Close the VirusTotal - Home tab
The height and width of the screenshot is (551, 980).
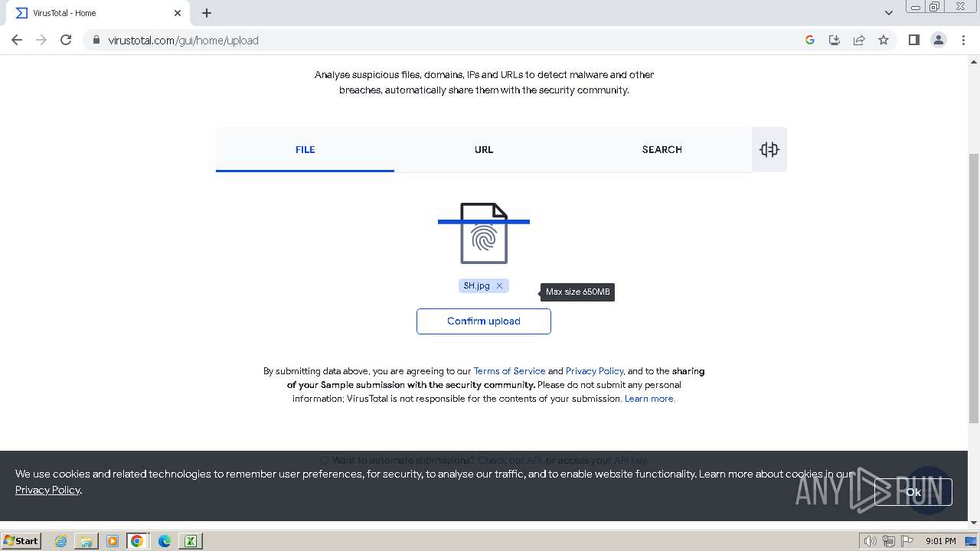tap(178, 13)
